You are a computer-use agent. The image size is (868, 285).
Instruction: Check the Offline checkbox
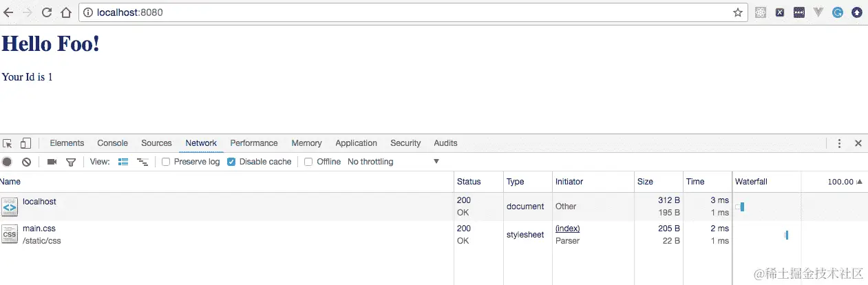click(x=308, y=162)
